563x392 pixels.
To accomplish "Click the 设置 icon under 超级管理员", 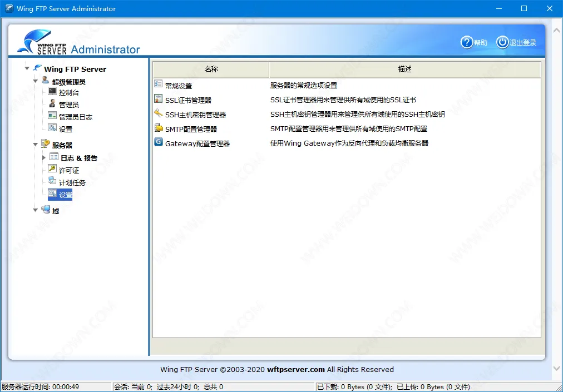I will (x=52, y=128).
